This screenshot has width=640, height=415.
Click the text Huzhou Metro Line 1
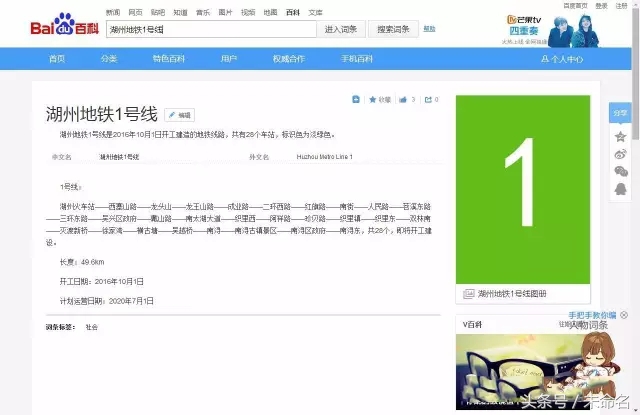324,157
